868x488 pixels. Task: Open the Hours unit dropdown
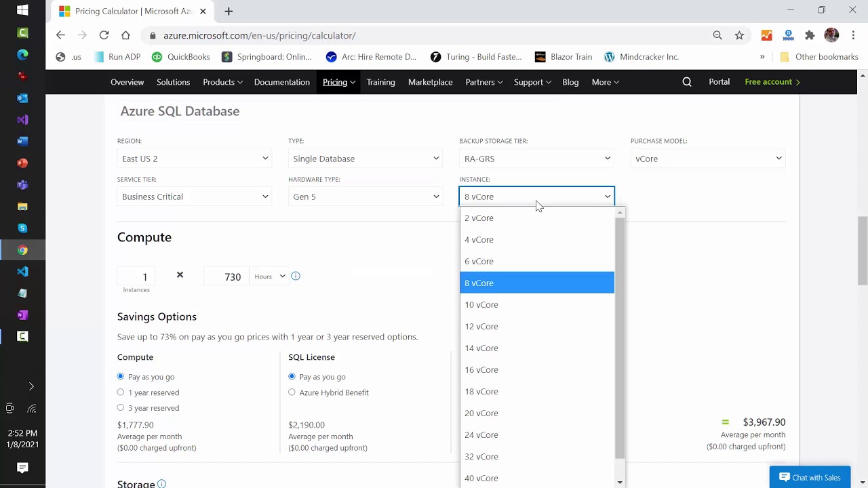point(270,277)
